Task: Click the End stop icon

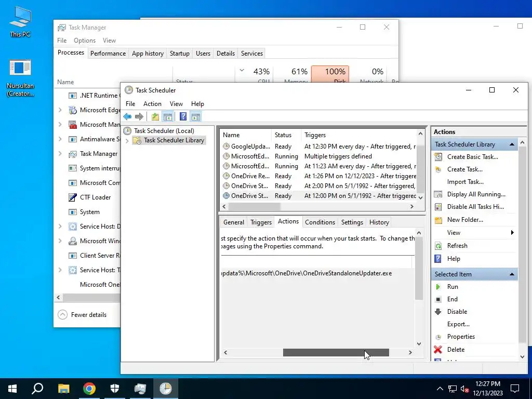Action: (438, 299)
